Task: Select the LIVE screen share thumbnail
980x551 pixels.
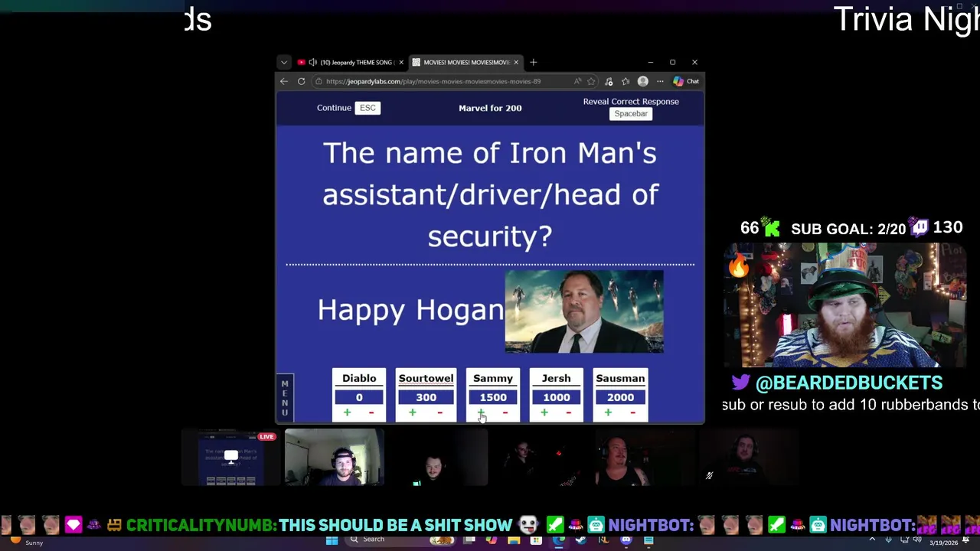Action: 230,458
